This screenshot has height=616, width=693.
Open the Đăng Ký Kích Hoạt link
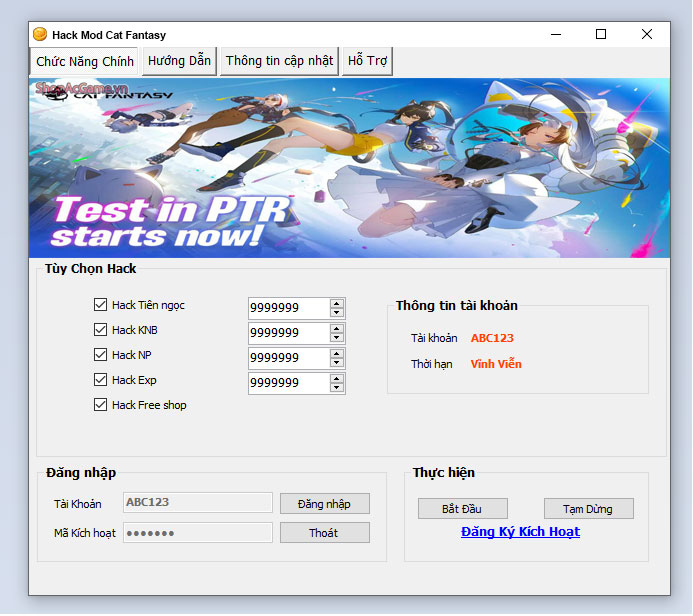tap(520, 532)
